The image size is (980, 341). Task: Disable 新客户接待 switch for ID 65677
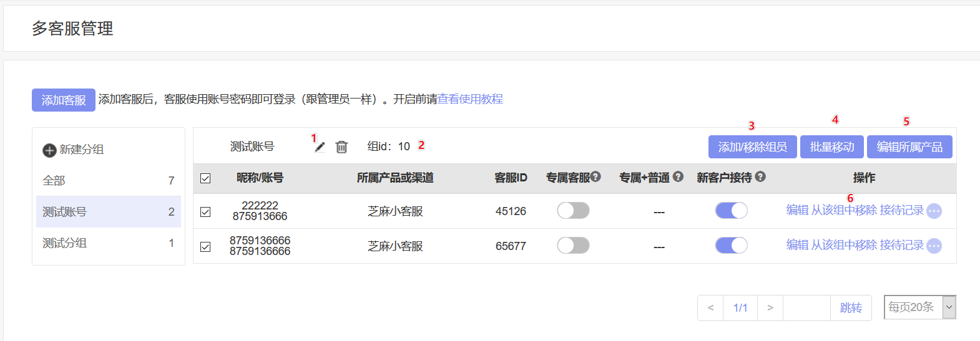pyautogui.click(x=731, y=246)
